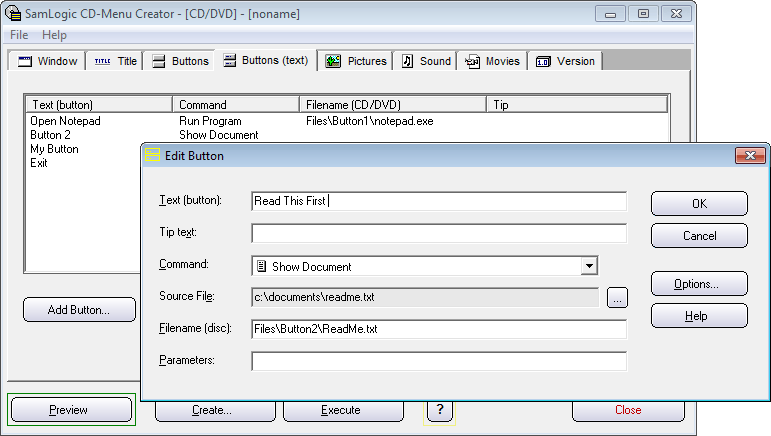Screen dimensions: 771x436
Task: Click the Movies camera icon
Action: pos(472,61)
